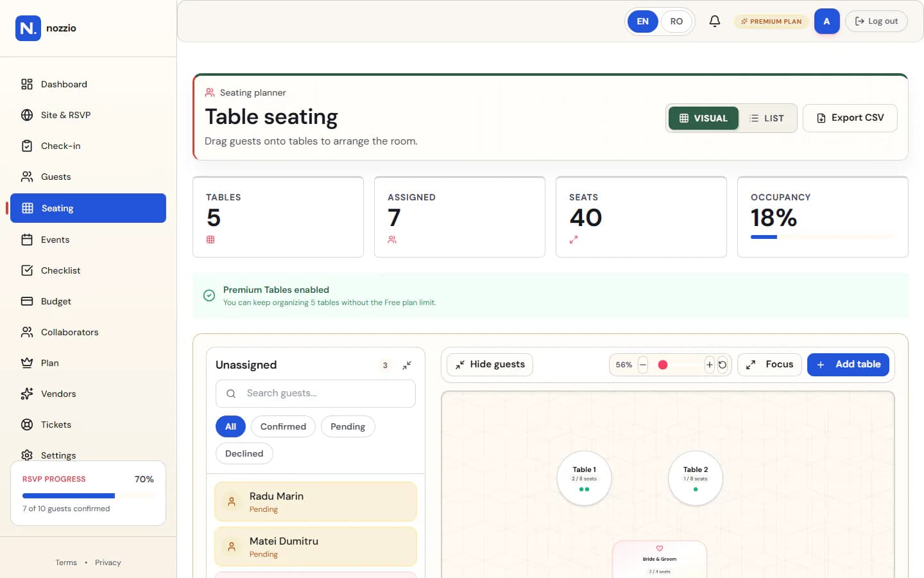
Task: Click the canvas zoom slider handle
Action: pos(663,365)
